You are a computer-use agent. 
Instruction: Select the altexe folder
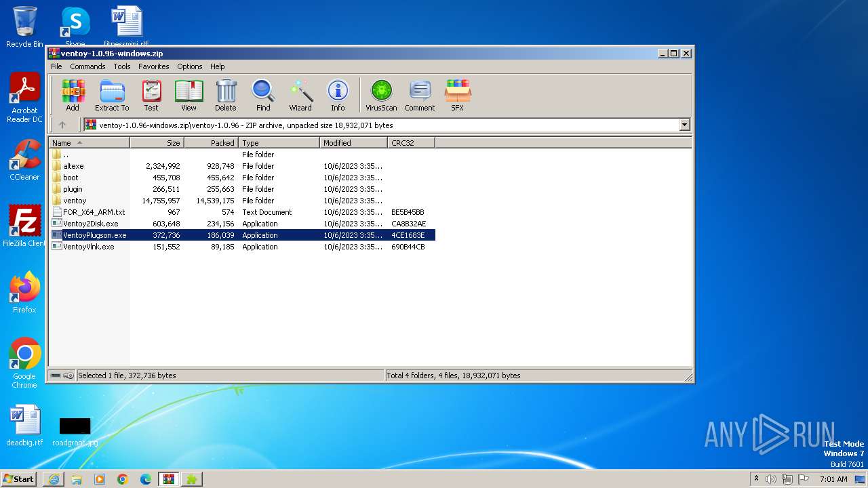242,166
